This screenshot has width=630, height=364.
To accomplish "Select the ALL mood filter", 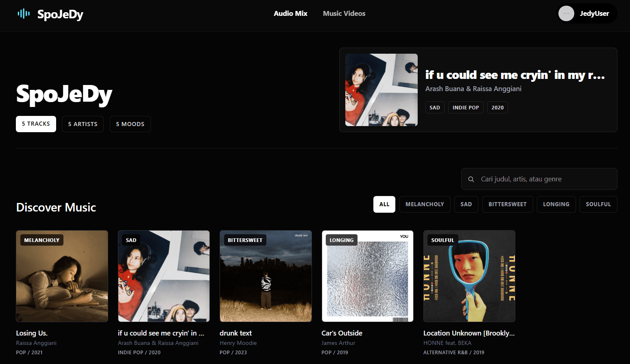I will tap(384, 204).
